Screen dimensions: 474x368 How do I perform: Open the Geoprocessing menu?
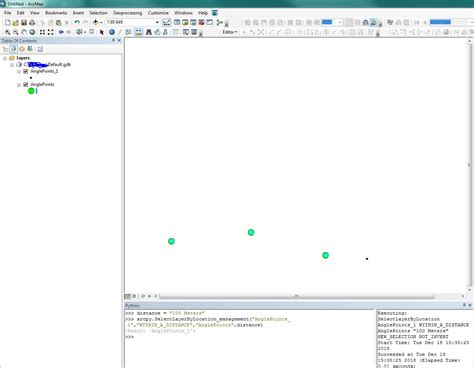(127, 13)
